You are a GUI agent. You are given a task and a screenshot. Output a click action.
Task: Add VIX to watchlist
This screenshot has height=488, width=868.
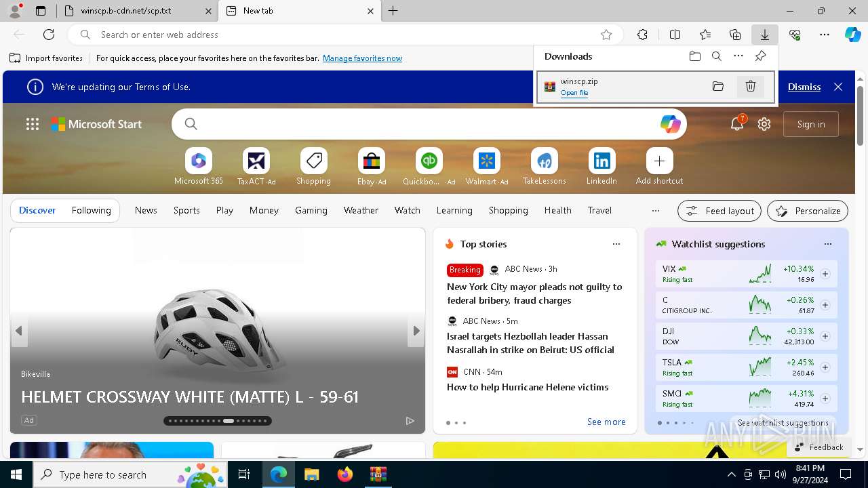[x=825, y=274]
